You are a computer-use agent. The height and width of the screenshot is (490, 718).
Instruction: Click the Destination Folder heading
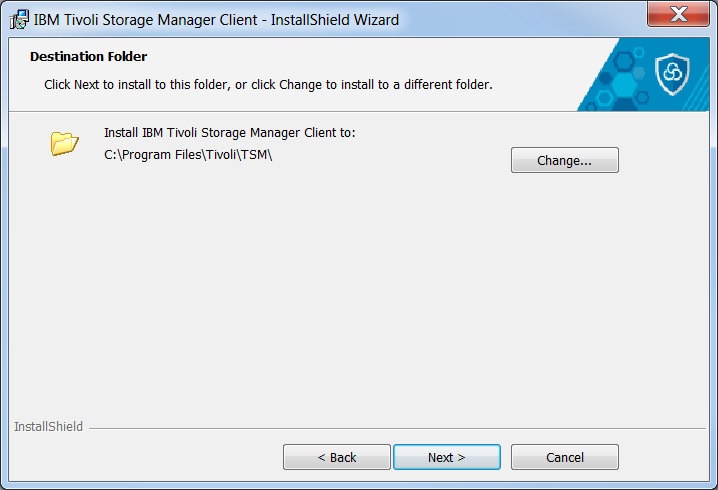[x=88, y=56]
